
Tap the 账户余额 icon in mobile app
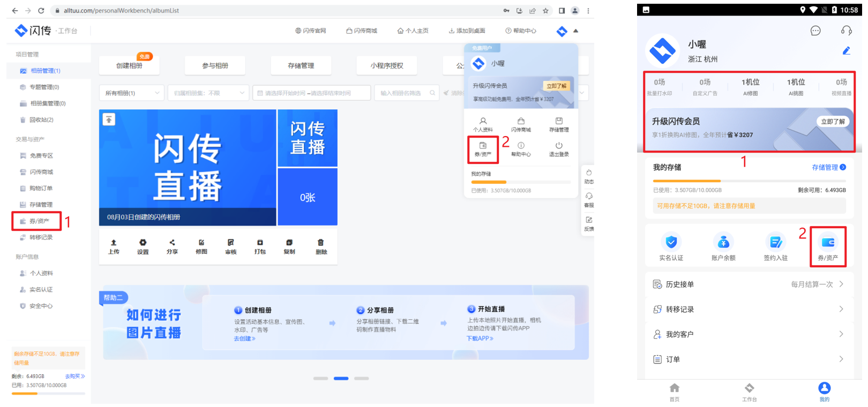coord(723,242)
